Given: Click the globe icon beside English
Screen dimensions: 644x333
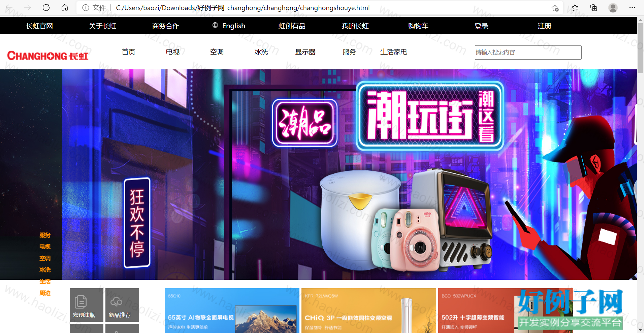Looking at the screenshot, I should [x=215, y=25].
